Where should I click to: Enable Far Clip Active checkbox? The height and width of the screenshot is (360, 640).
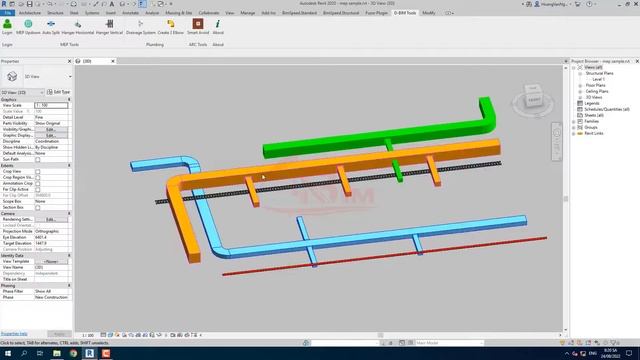[x=38, y=189]
